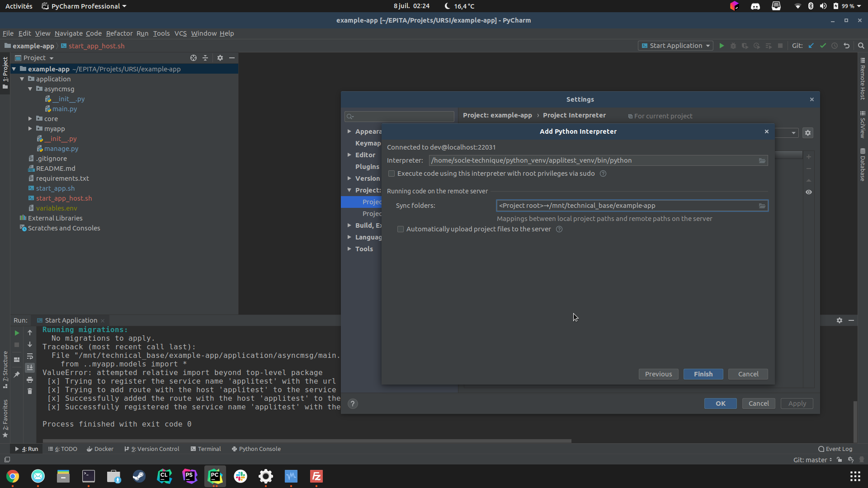868x488 pixels.
Task: Expand Tools section in Settings
Action: click(x=349, y=249)
